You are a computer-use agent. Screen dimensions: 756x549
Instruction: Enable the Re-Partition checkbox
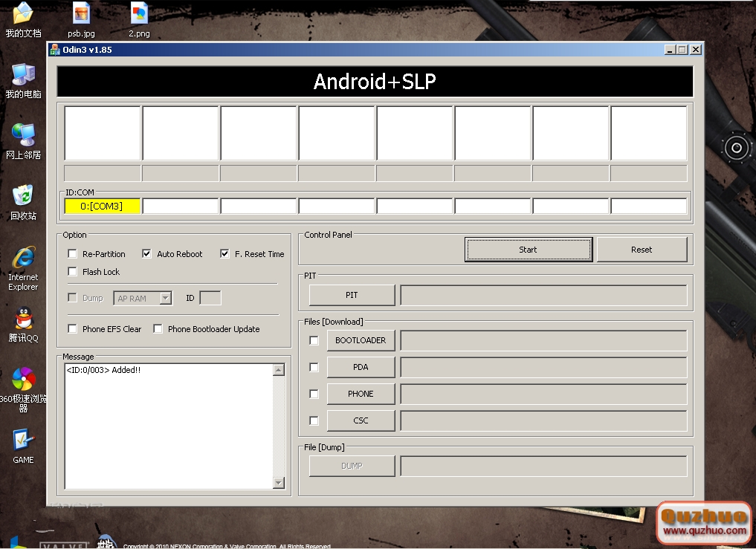pyautogui.click(x=72, y=254)
